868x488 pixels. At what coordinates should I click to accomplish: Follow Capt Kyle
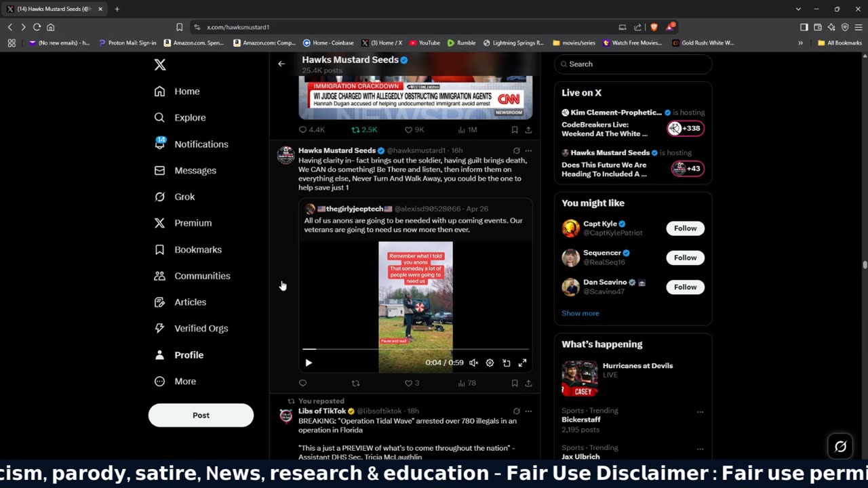tap(685, 228)
